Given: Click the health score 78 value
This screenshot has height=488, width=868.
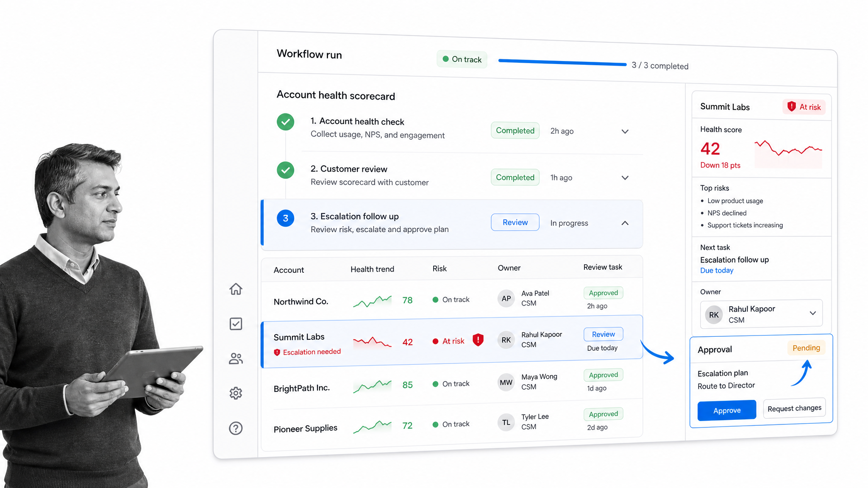Looking at the screenshot, I should point(407,300).
